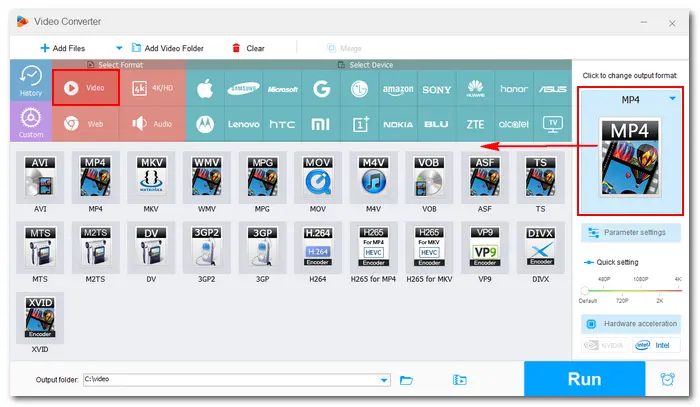Switch to the 4K/HD format tab
This screenshot has height=407, width=700.
(x=153, y=87)
